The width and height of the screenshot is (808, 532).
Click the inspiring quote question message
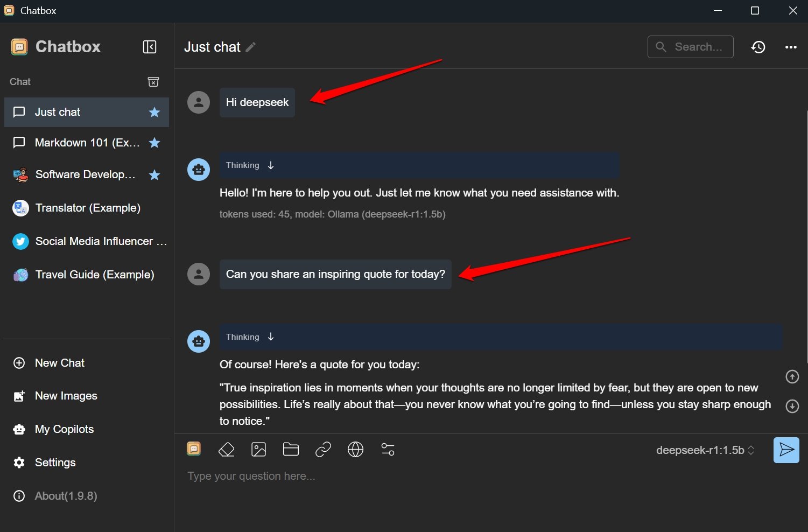[x=335, y=274]
